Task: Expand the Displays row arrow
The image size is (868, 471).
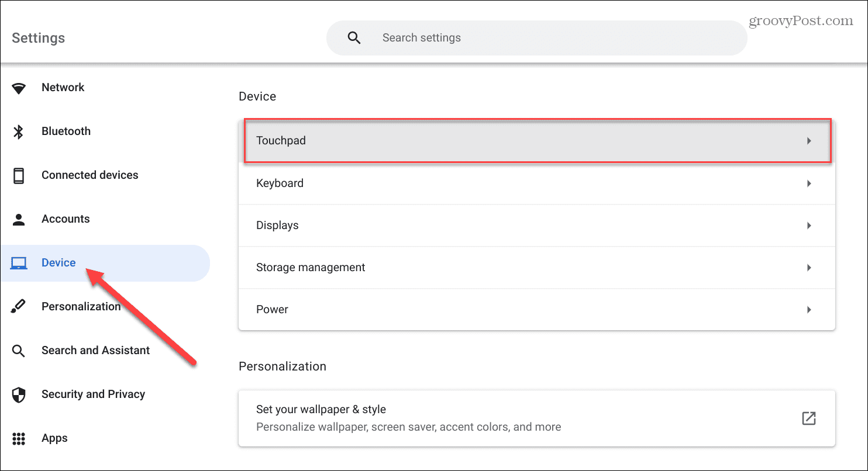Action: tap(809, 226)
